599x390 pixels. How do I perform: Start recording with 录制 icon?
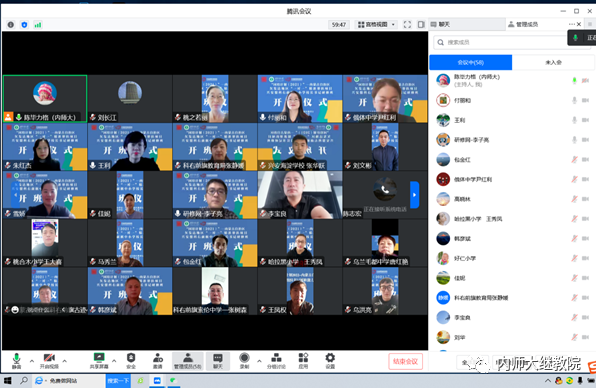click(244, 361)
